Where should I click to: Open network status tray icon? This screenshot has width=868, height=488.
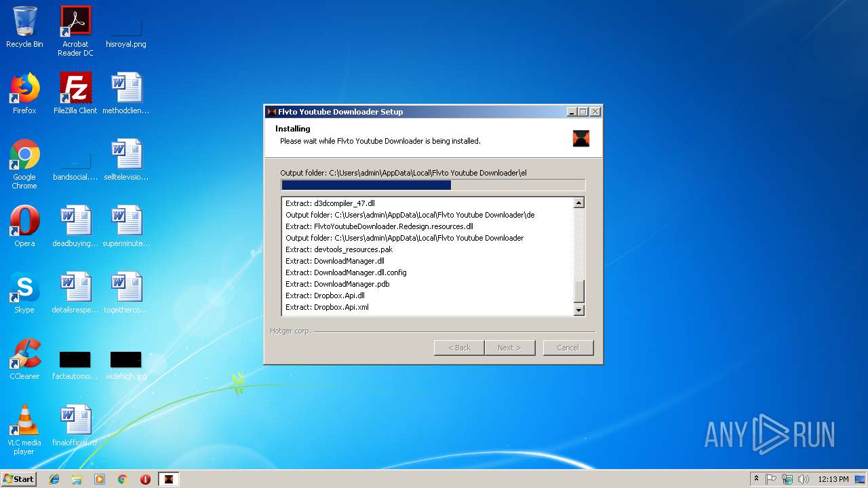coord(787,479)
